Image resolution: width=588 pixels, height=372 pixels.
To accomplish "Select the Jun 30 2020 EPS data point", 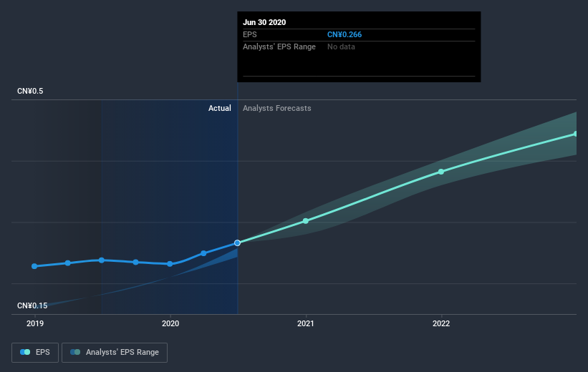I will pyautogui.click(x=237, y=243).
